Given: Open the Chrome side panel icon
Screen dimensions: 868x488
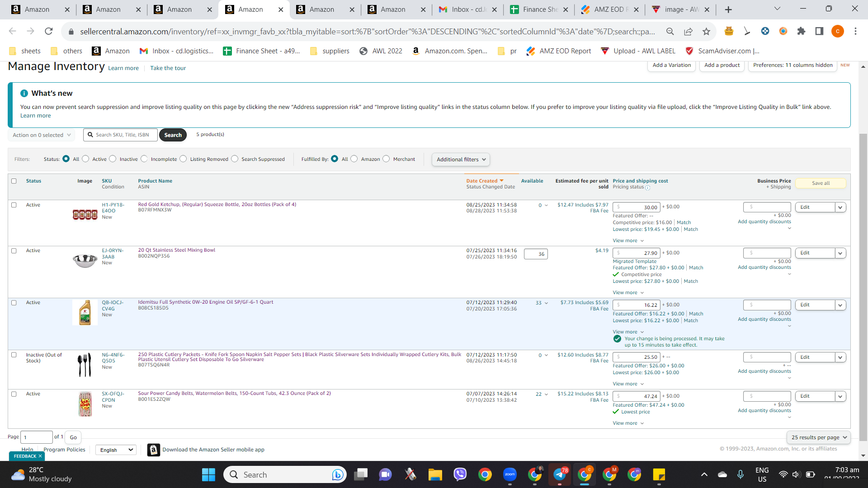Looking at the screenshot, I should 819,31.
